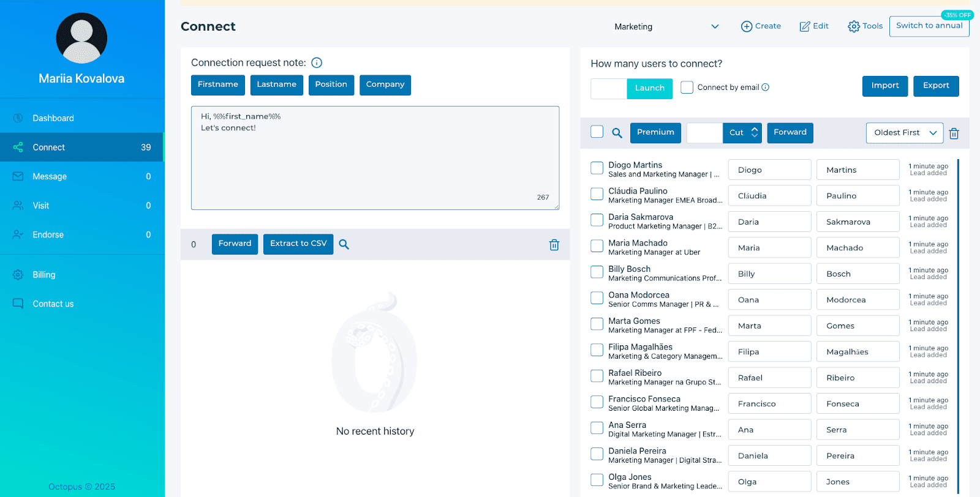Click the trash icon in the history bar
The width and height of the screenshot is (980, 497).
pos(554,245)
